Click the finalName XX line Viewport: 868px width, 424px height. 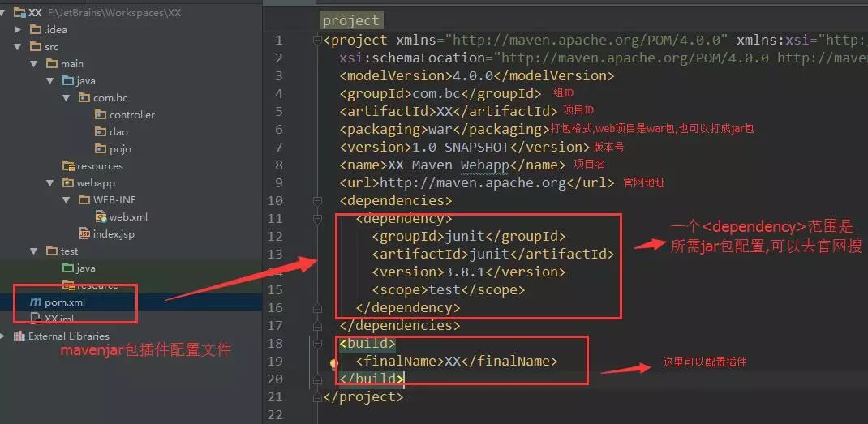click(x=457, y=361)
